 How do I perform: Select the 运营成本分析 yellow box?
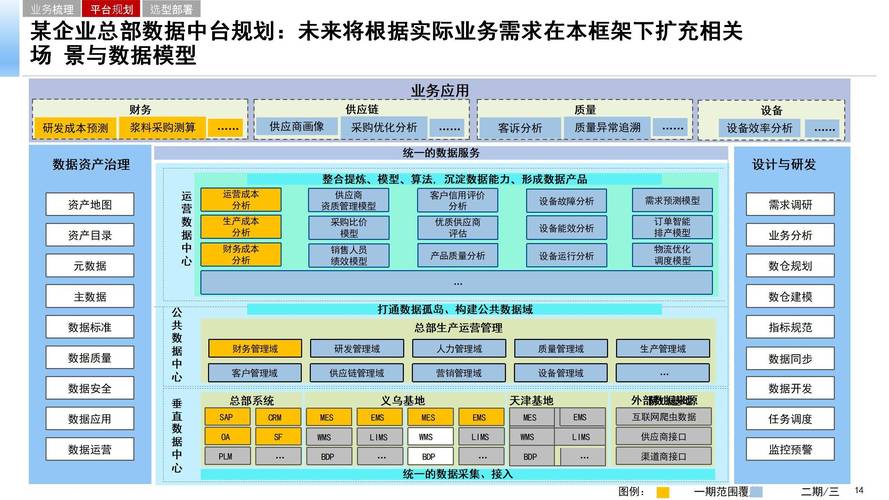coord(240,199)
